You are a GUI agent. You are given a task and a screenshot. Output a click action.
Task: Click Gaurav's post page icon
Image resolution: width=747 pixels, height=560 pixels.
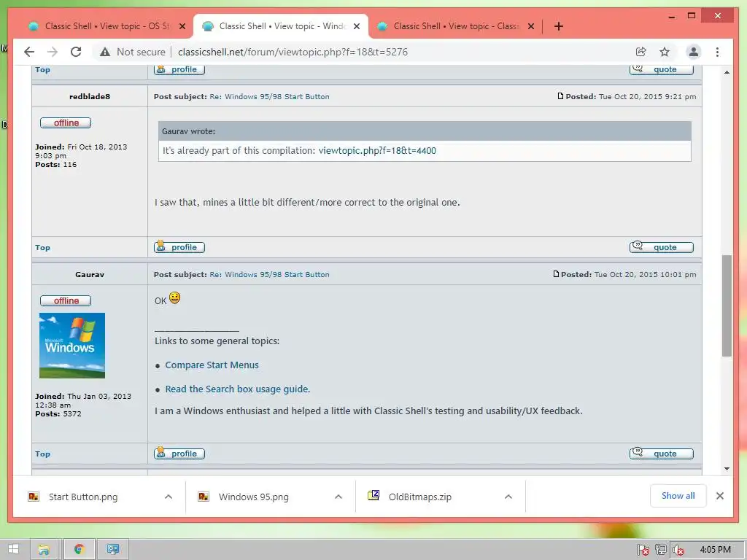point(556,274)
